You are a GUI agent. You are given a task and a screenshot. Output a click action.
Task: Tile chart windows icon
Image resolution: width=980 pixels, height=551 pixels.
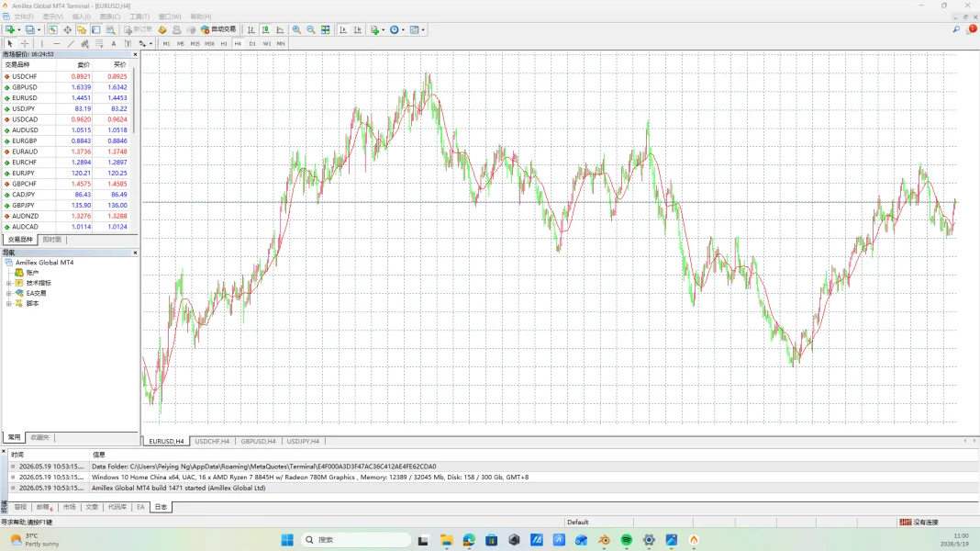326,29
